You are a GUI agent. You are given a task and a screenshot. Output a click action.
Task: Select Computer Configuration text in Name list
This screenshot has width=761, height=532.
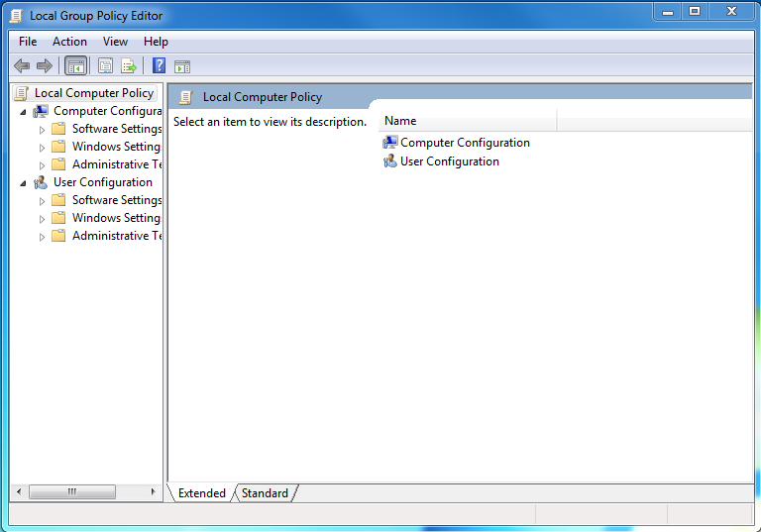tap(465, 143)
